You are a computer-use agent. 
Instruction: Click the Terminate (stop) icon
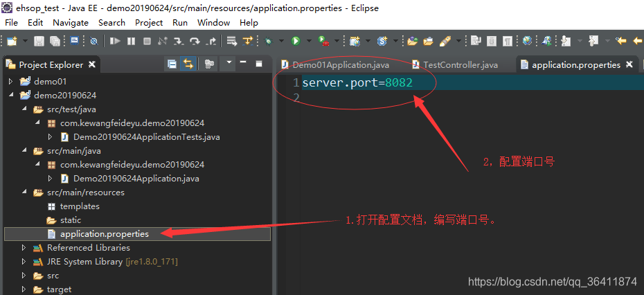(147, 41)
